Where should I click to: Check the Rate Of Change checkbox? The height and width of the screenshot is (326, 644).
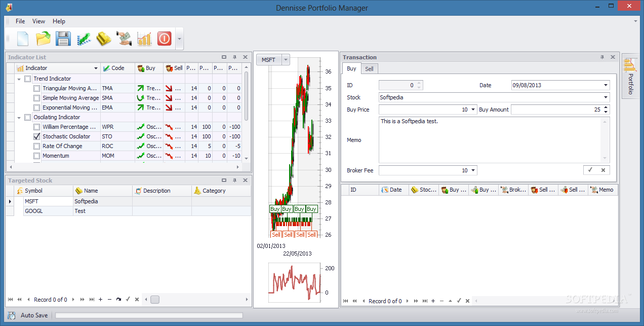pyautogui.click(x=37, y=146)
